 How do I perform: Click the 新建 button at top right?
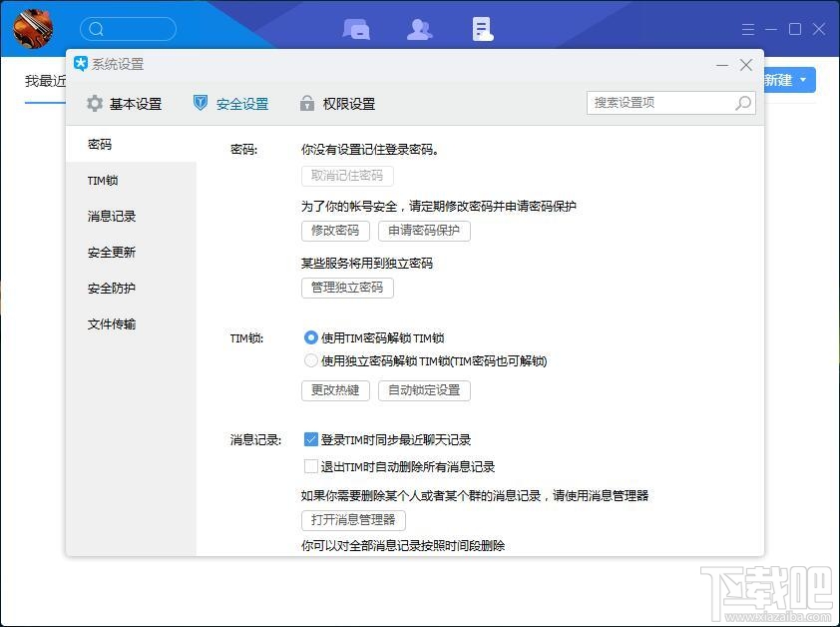pyautogui.click(x=779, y=81)
